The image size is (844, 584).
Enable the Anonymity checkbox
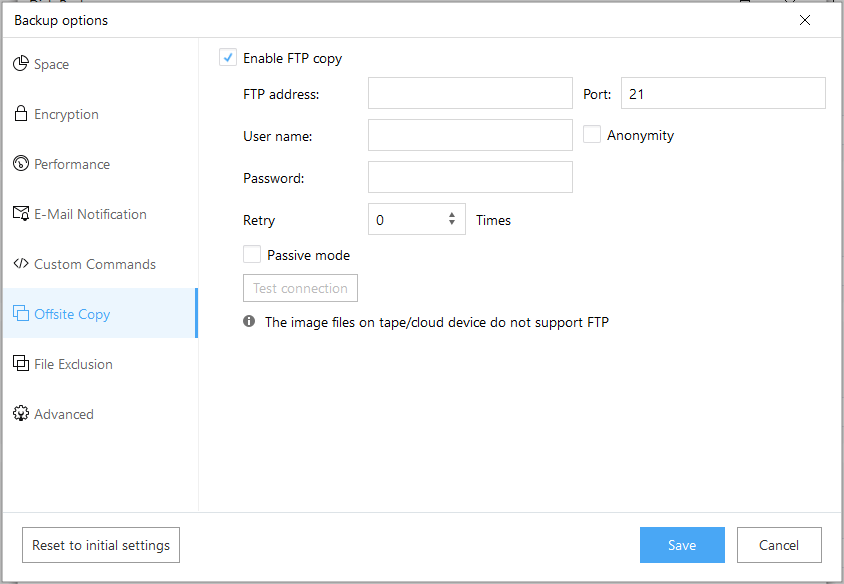pyautogui.click(x=592, y=135)
